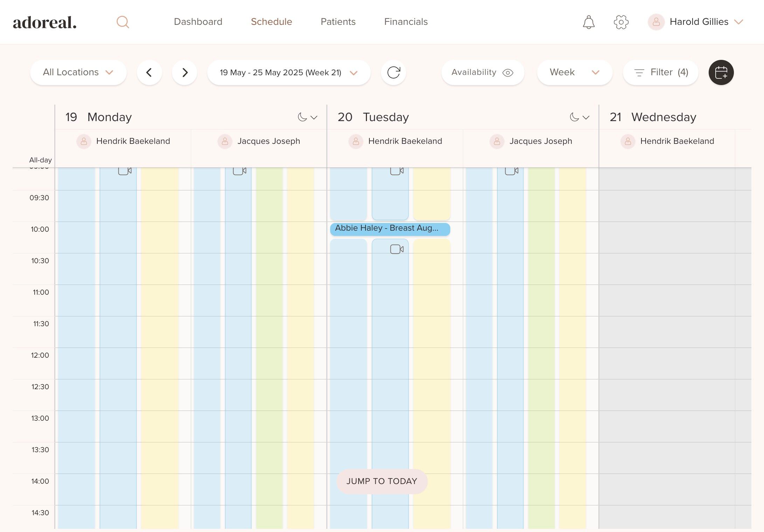Toggle Availability eye visibility
This screenshot has width=764, height=532.
[x=508, y=72]
